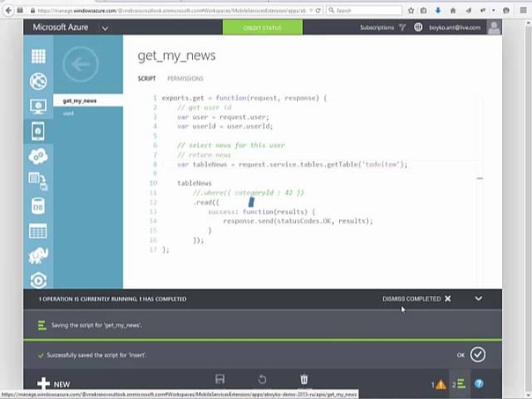The image size is (532, 399).
Task: Click the Delete trash icon in bottom bar
Action: [x=304, y=379]
